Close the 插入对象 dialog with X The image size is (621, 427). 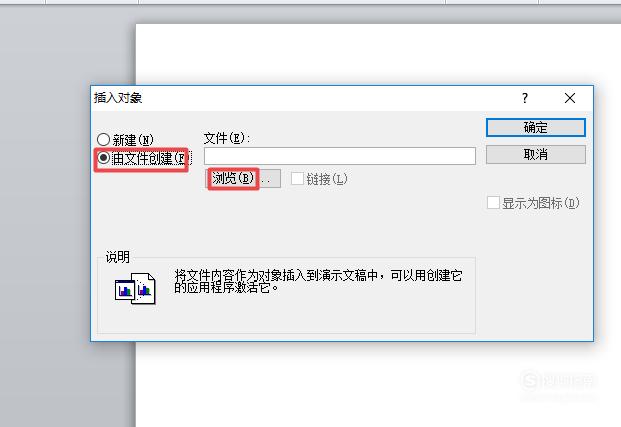click(570, 98)
